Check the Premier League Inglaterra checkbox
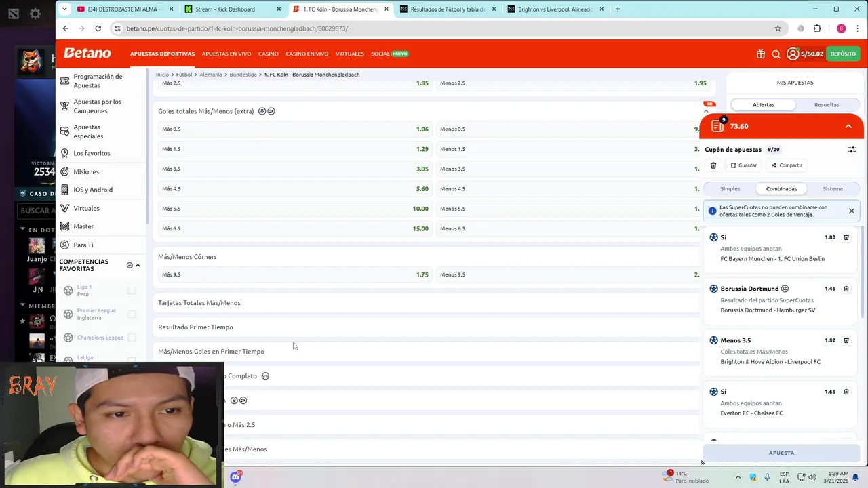Viewport: 868px width, 488px height. tap(132, 314)
